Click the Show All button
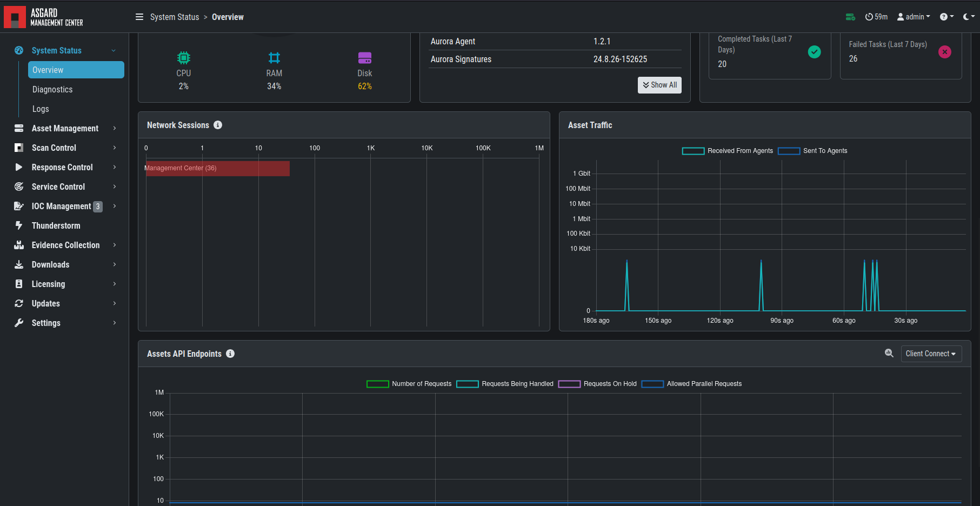The image size is (980, 506). pyautogui.click(x=659, y=85)
